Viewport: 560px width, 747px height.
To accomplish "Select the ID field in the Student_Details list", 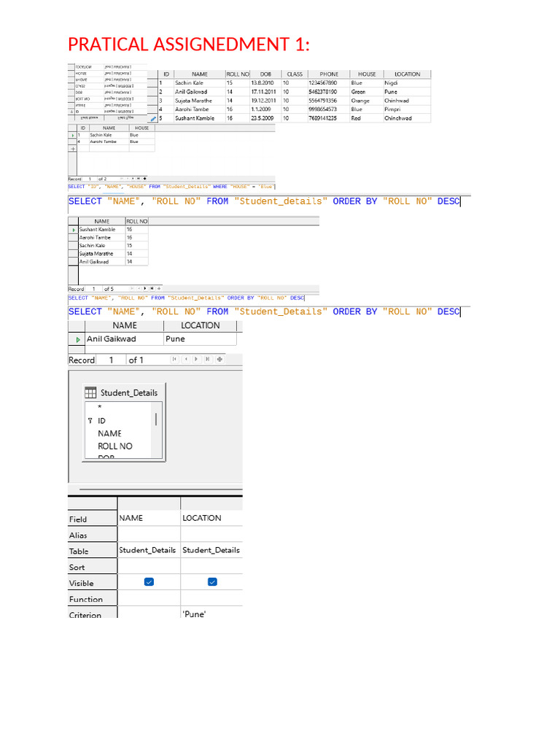I will pyautogui.click(x=101, y=421).
